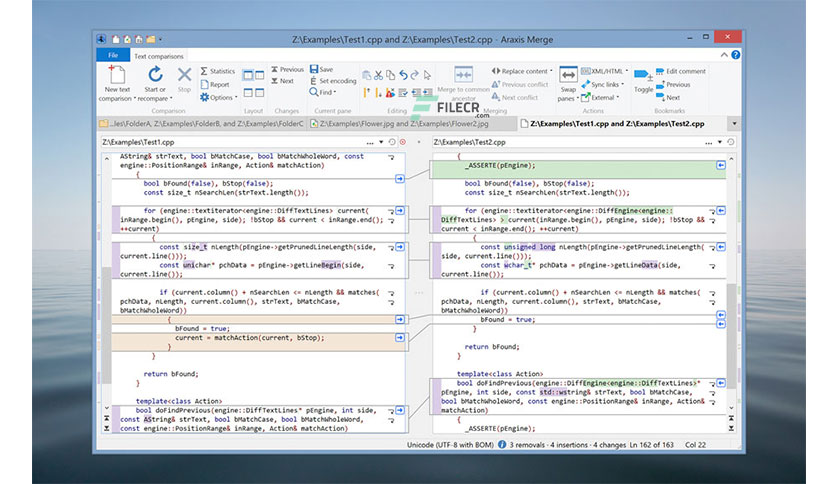Click history clock icon beside Test1.cpp path
Image resolution: width=836 pixels, height=484 pixels.
(x=392, y=142)
